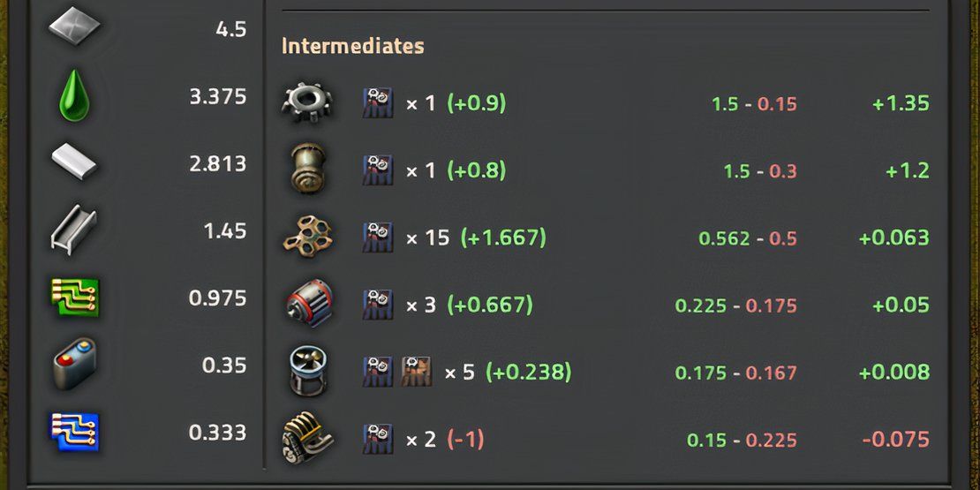Click the × 15 (+1.667) machine count
Screen dimensions: 980x490
pos(475,237)
